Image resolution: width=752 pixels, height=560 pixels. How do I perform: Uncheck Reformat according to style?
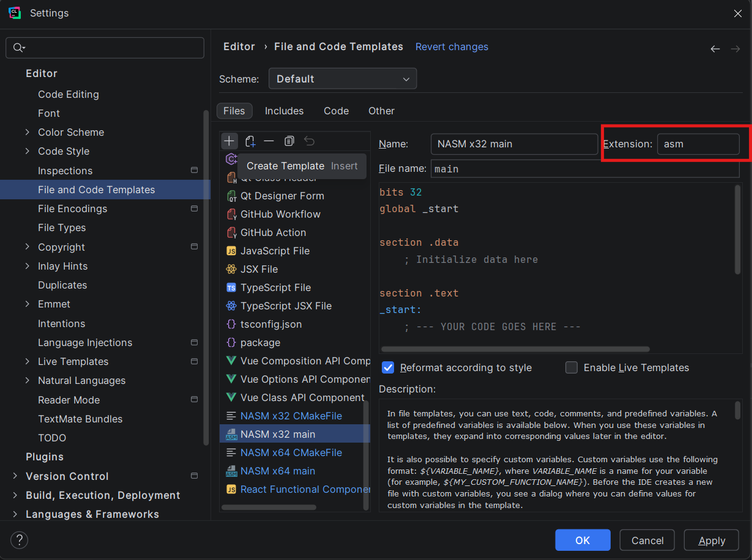tap(388, 367)
